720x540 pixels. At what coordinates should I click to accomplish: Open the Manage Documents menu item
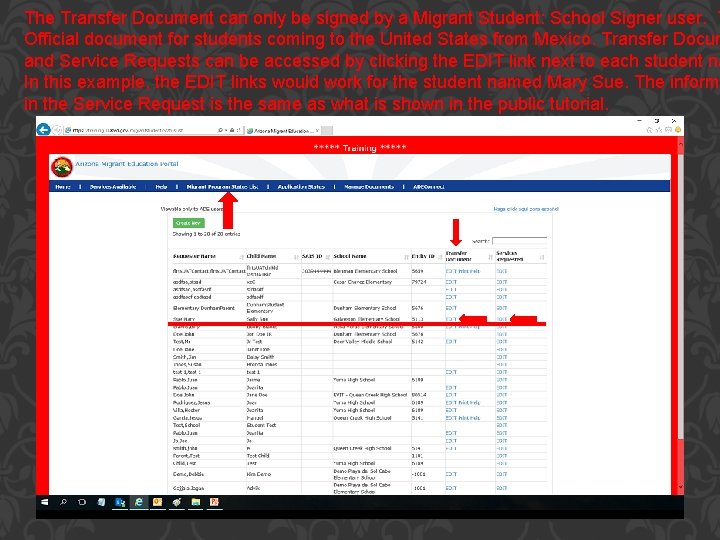369,187
